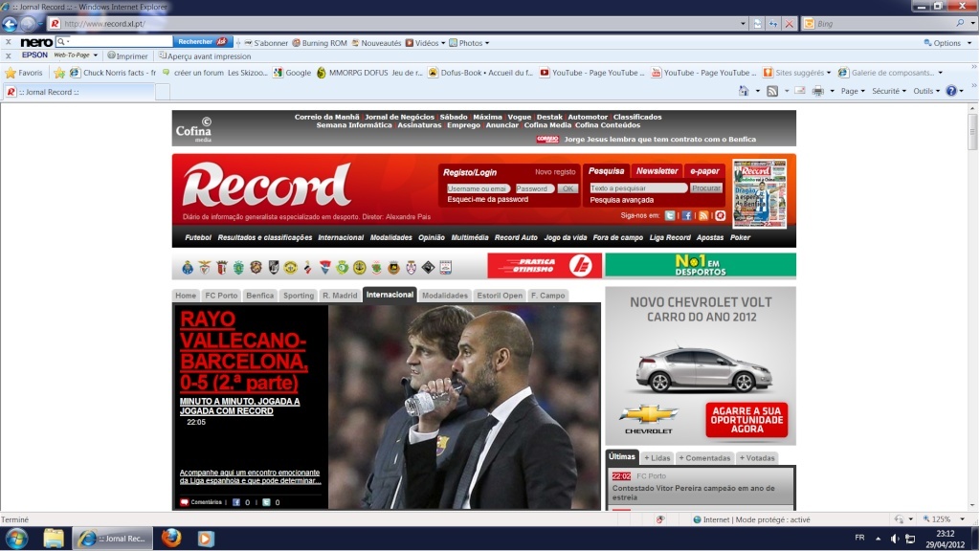Click Esqueci-me da password link

[x=487, y=199]
